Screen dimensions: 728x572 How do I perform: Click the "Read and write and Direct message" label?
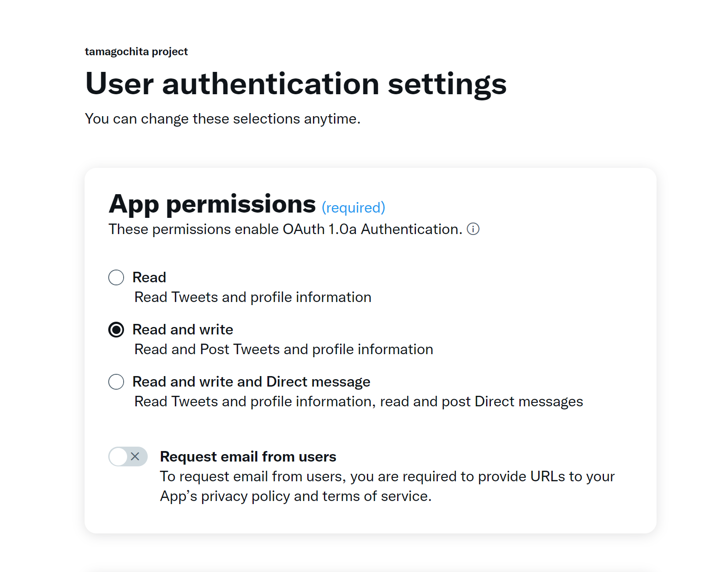[x=251, y=381]
